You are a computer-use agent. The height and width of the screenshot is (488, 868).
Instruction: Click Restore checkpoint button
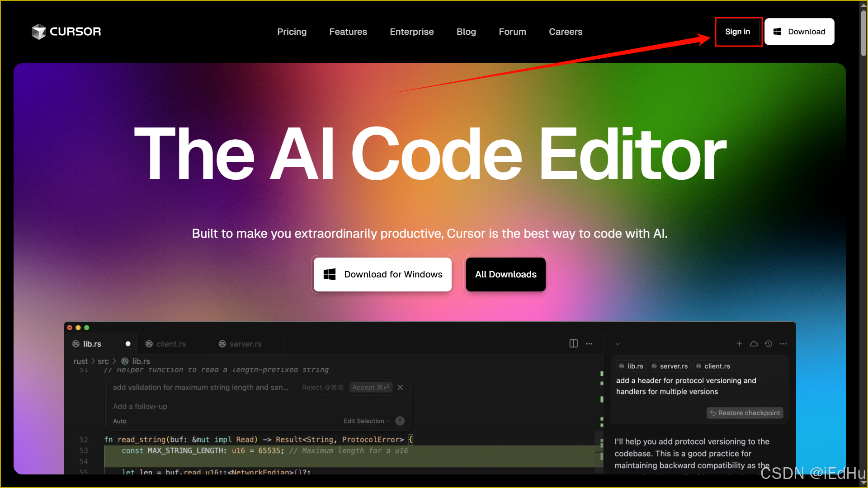745,413
